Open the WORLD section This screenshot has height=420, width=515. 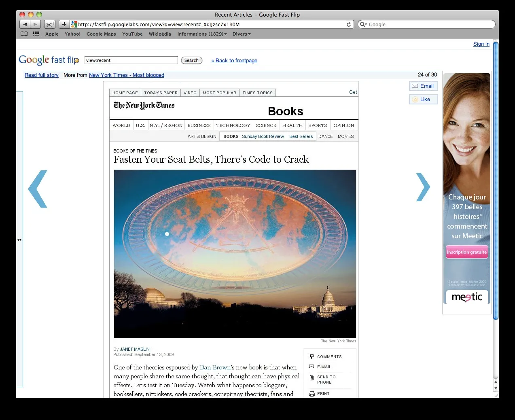121,125
